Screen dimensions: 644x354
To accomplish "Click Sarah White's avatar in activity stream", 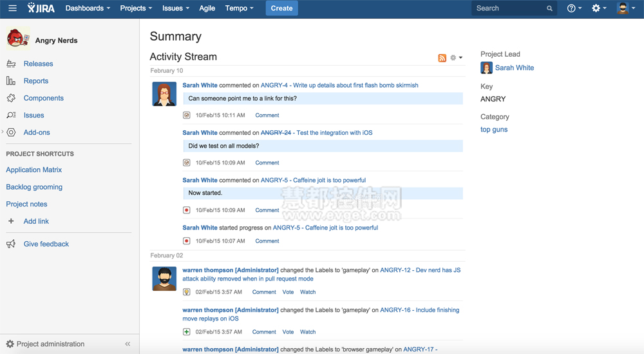I will pyautogui.click(x=164, y=93).
